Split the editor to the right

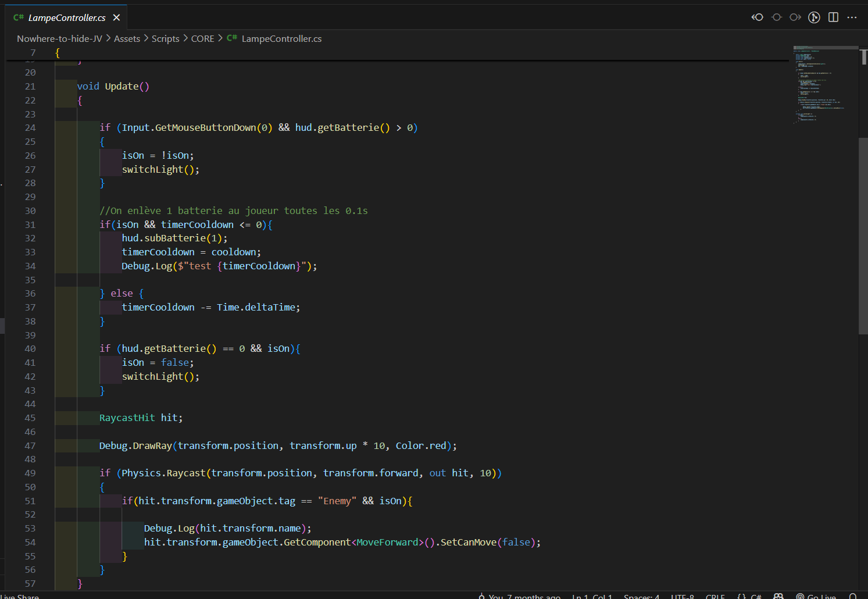coord(833,17)
